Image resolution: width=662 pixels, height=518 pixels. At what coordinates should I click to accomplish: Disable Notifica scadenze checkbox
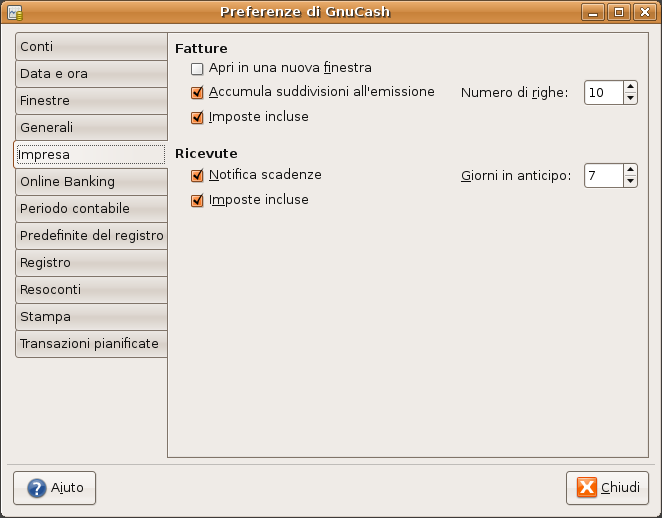[197, 175]
